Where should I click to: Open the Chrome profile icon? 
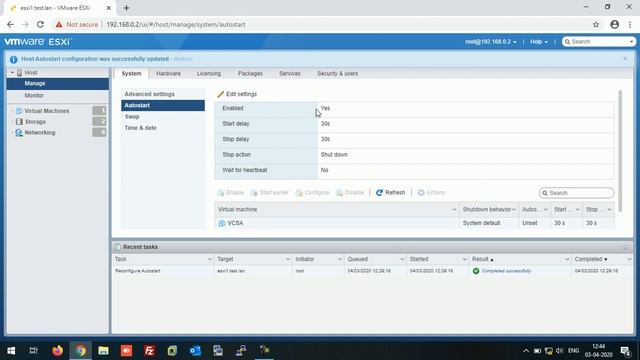[x=615, y=24]
